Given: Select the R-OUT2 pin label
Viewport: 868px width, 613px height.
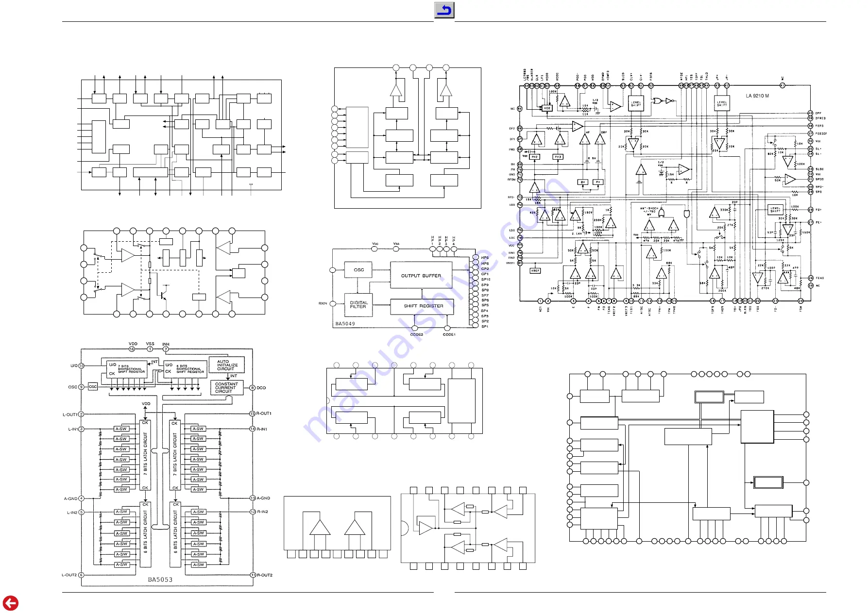Looking at the screenshot, I should 265,575.
